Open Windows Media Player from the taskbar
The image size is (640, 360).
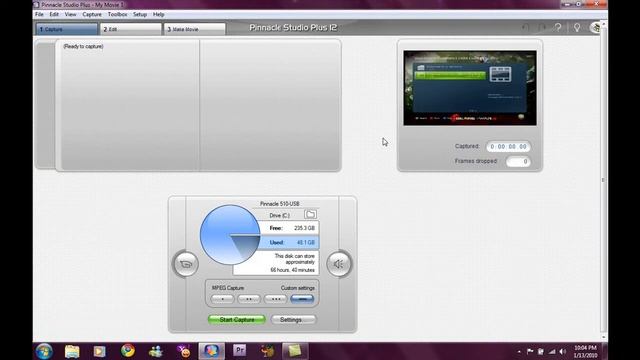pyautogui.click(x=99, y=351)
